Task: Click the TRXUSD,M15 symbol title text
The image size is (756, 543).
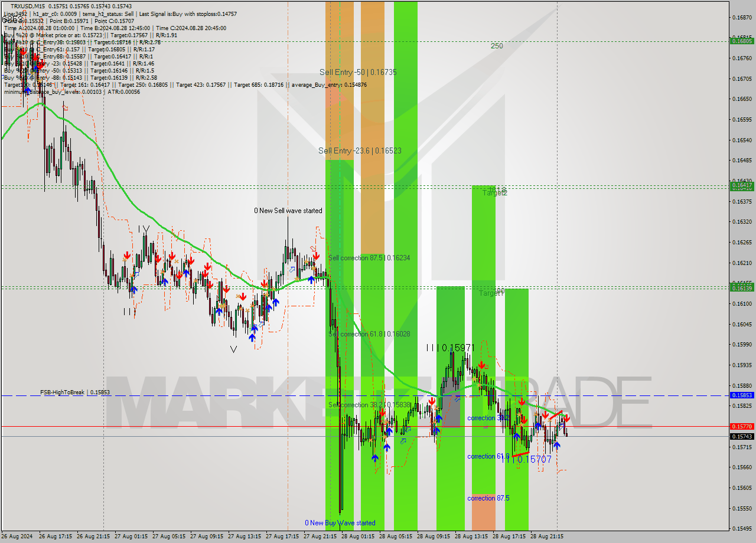Action: coord(27,6)
